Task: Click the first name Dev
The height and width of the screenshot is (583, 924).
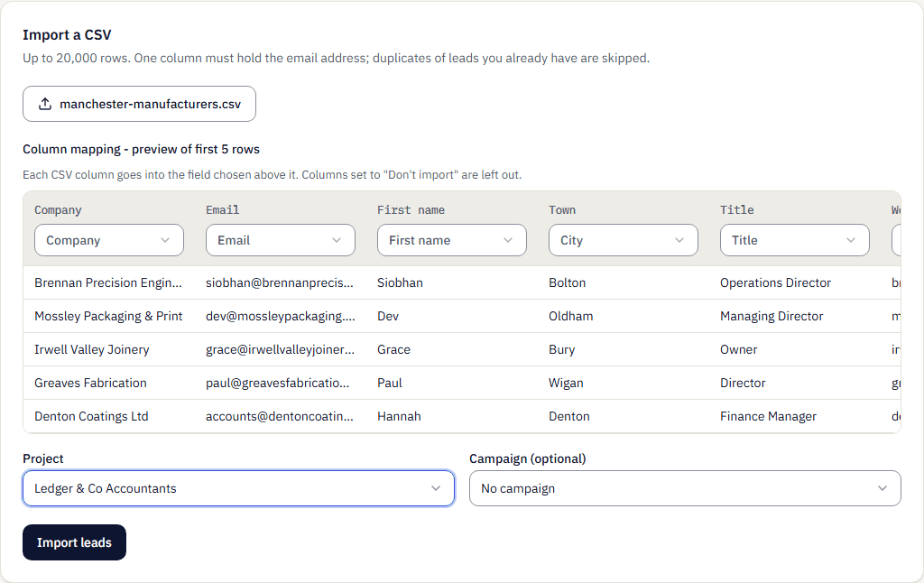Action: [x=388, y=316]
